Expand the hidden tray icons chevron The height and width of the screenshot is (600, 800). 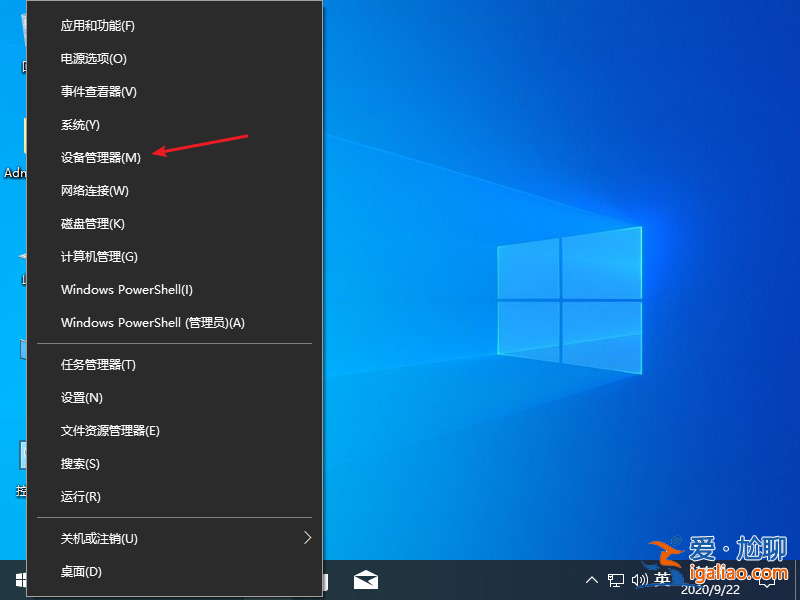click(593, 580)
